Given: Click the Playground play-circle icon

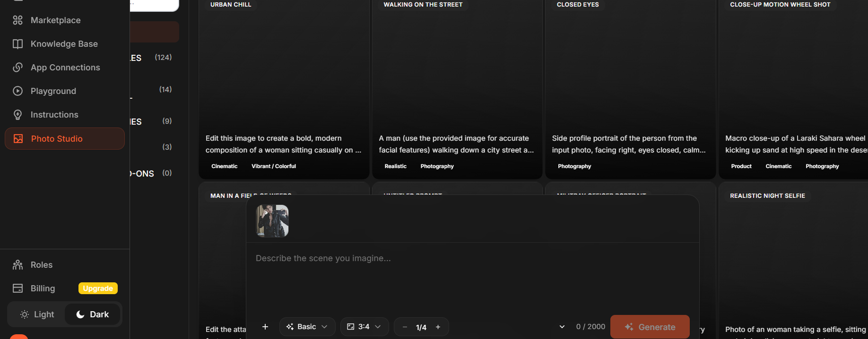Looking at the screenshot, I should (x=17, y=91).
